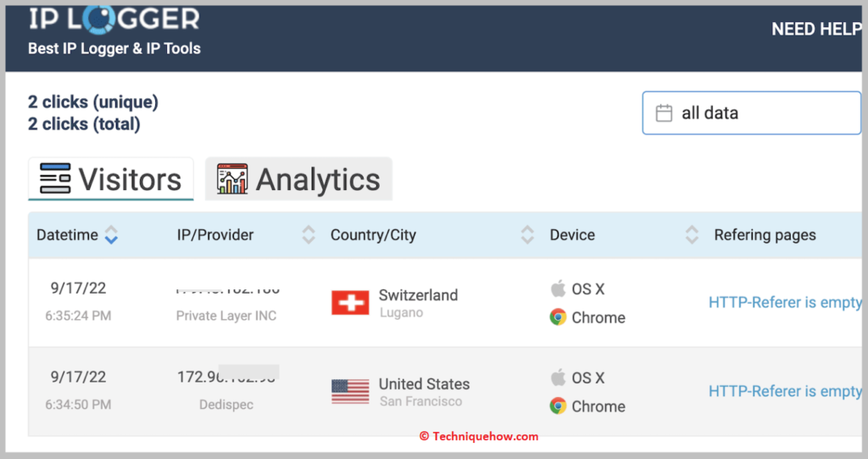Image resolution: width=868 pixels, height=459 pixels.
Task: Open HTTP-Referer is empty link, United States row
Action: 785,391
